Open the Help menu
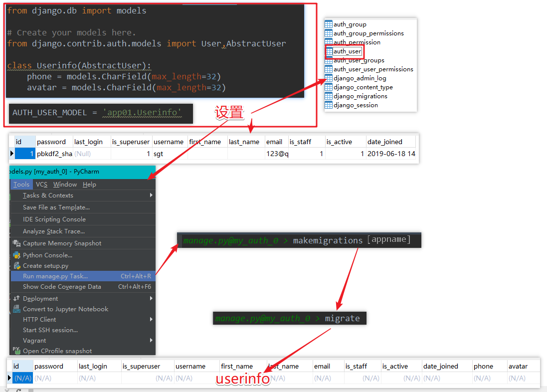Viewport: 547px width, 392px height. (89, 185)
